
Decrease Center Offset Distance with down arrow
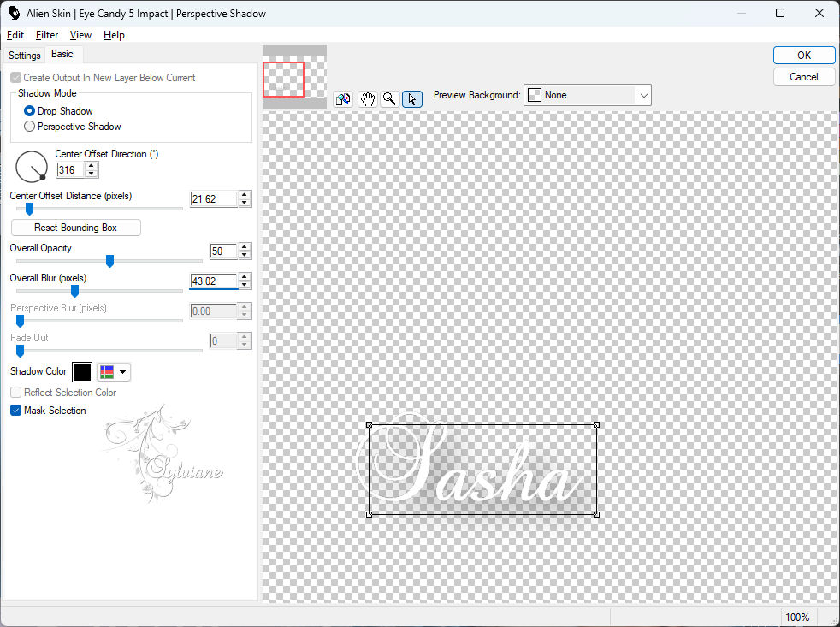(245, 203)
